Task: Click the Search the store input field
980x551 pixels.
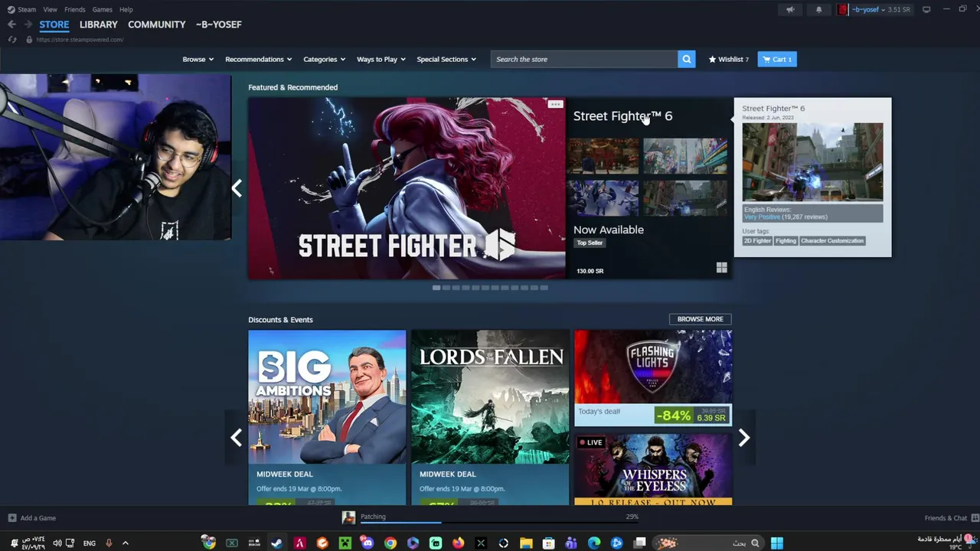Action: coord(584,59)
